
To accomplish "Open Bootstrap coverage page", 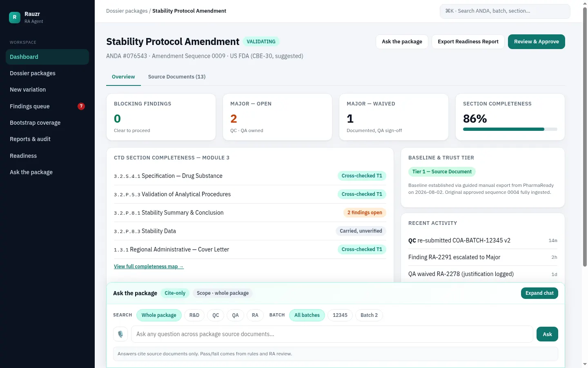I will coord(47,123).
